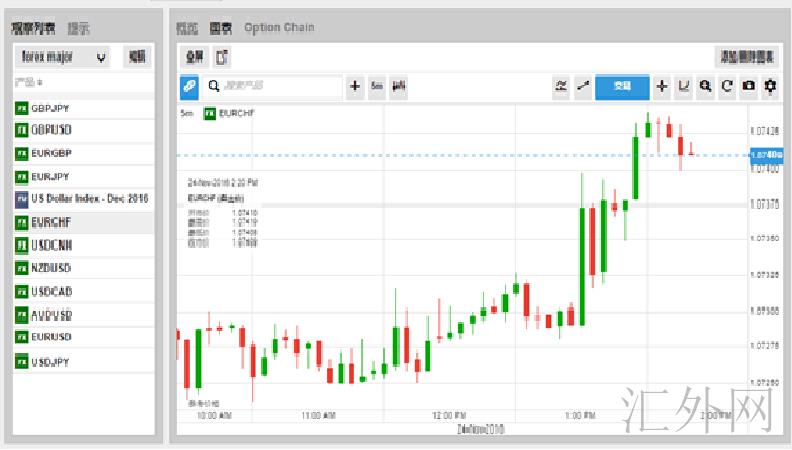This screenshot has width=792, height=450.
Task: Click the green FX icon beside GBPJPY
Action: 22,109
